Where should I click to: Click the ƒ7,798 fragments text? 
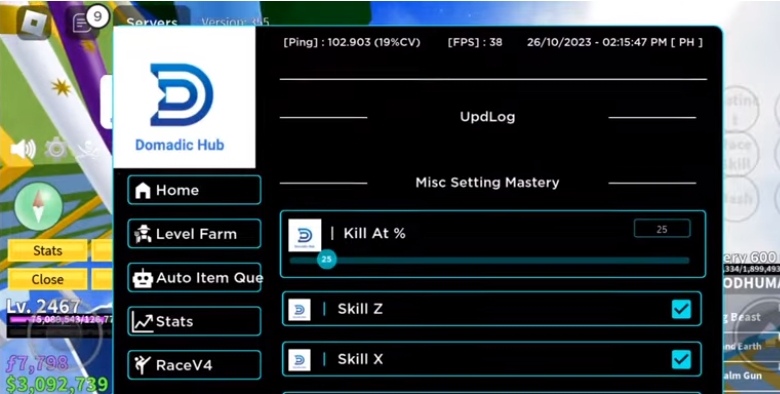tap(36, 364)
